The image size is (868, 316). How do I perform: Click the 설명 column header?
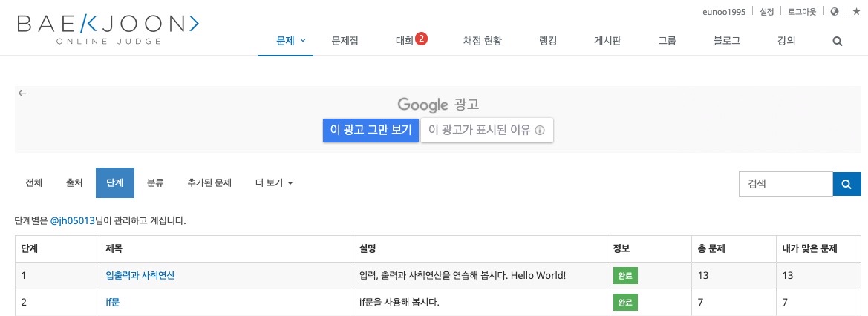tap(480, 249)
